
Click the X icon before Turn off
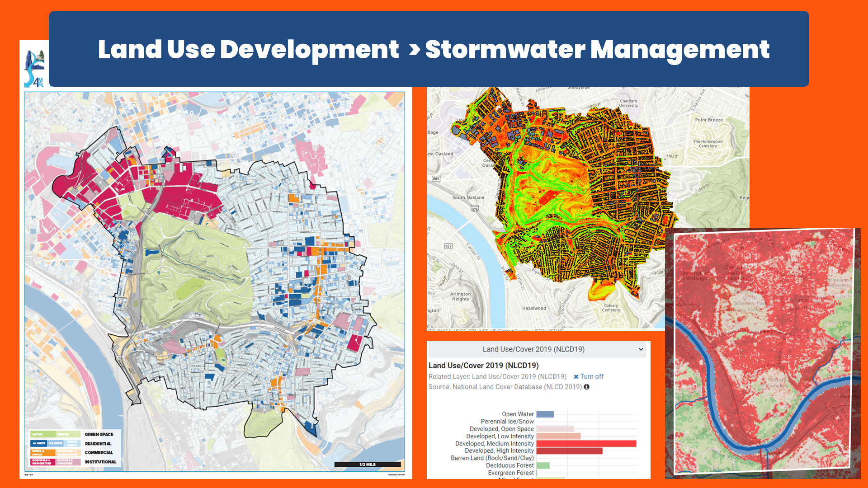pyautogui.click(x=576, y=377)
